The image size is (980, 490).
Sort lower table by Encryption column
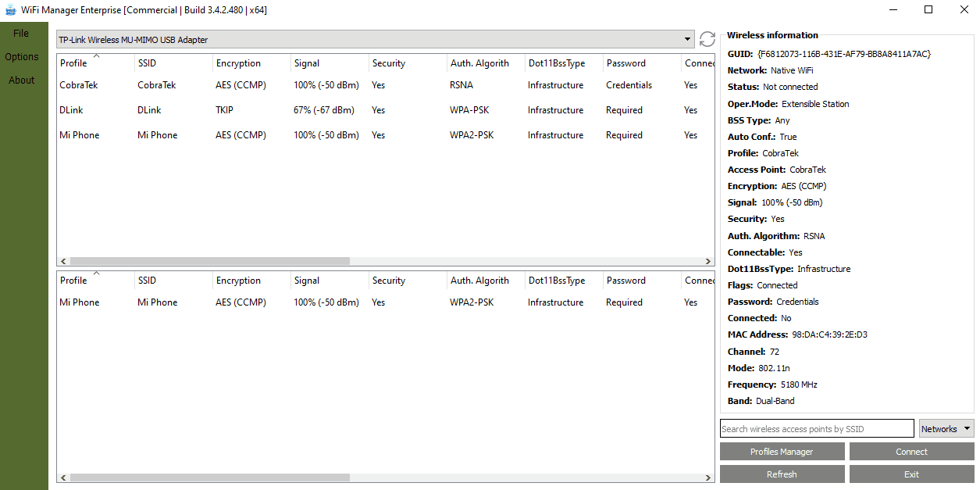[x=251, y=281]
